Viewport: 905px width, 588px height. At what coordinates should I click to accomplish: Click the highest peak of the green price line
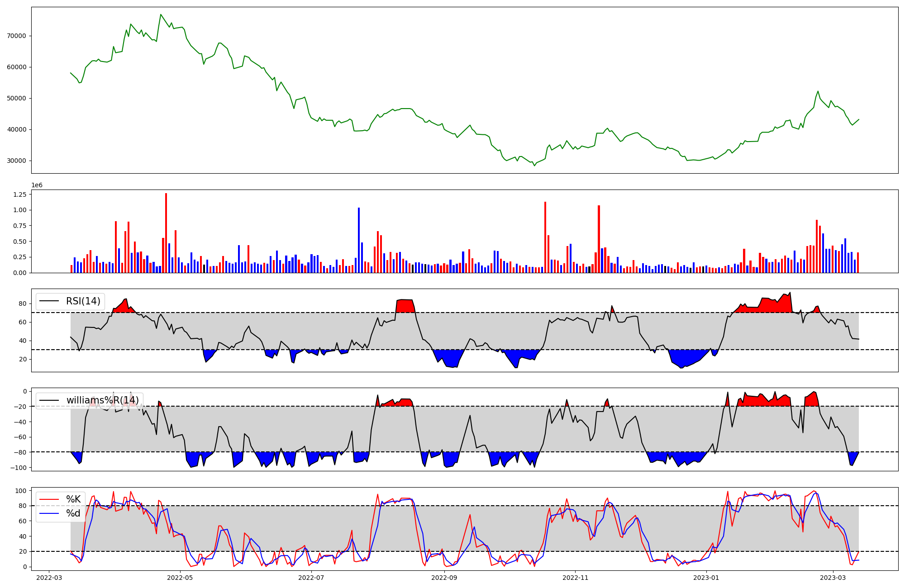coord(161,14)
